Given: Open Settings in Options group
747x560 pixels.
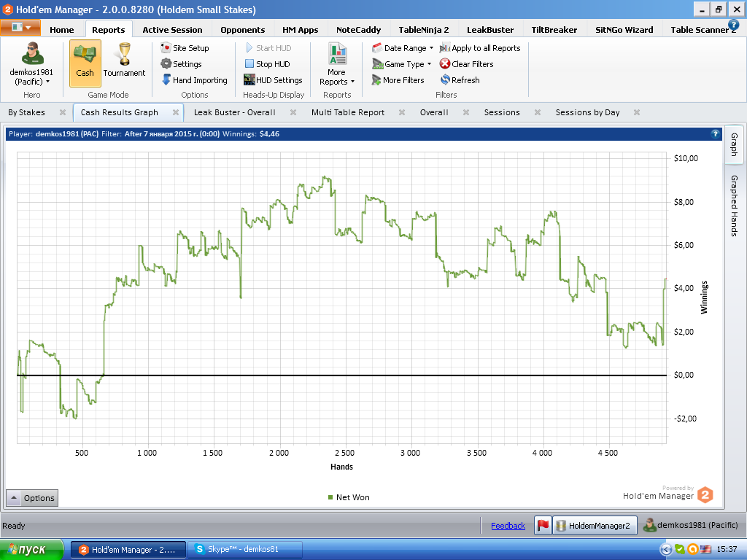Looking at the screenshot, I should pos(181,64).
